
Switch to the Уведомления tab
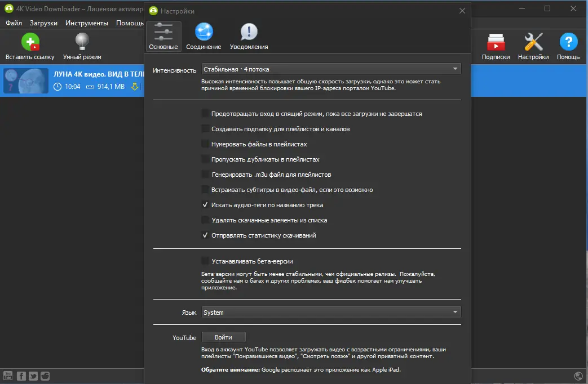click(x=249, y=37)
